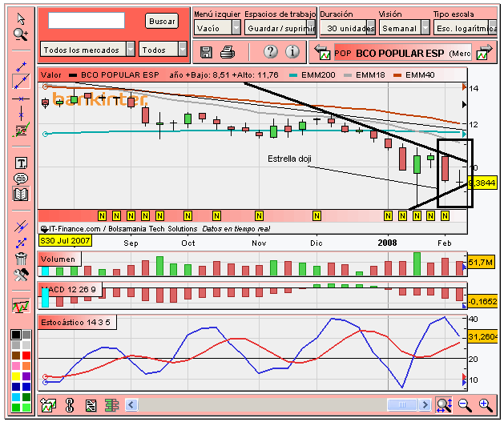
Task: Click the green indicator stack icon
Action: pyautogui.click(x=112, y=405)
